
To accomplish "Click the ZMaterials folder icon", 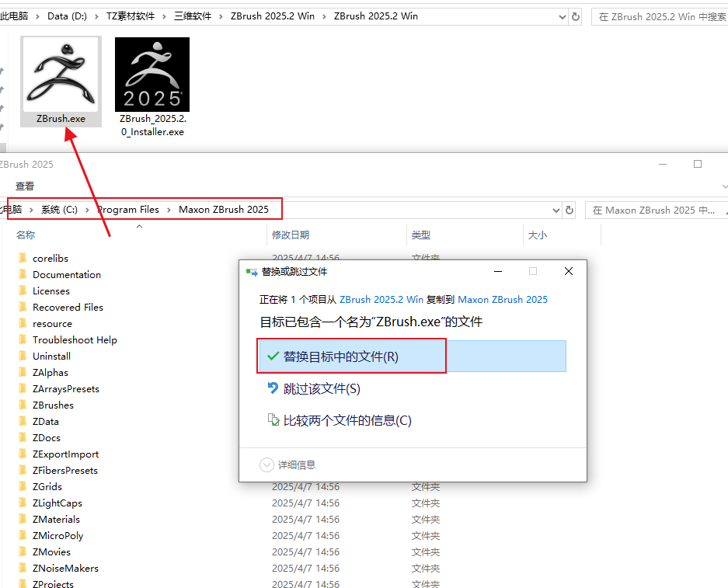I will pos(23,519).
